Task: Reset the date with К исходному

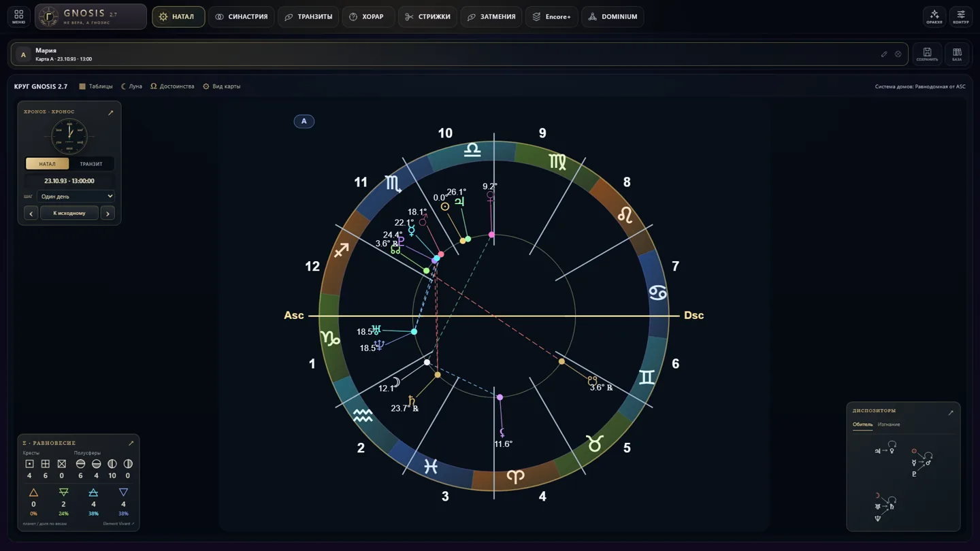Action: tap(69, 214)
